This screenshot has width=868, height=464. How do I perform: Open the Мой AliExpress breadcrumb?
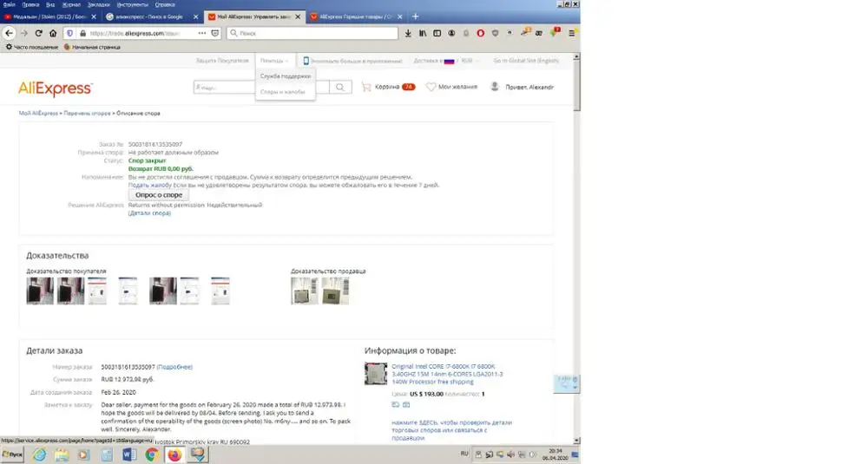coord(38,114)
